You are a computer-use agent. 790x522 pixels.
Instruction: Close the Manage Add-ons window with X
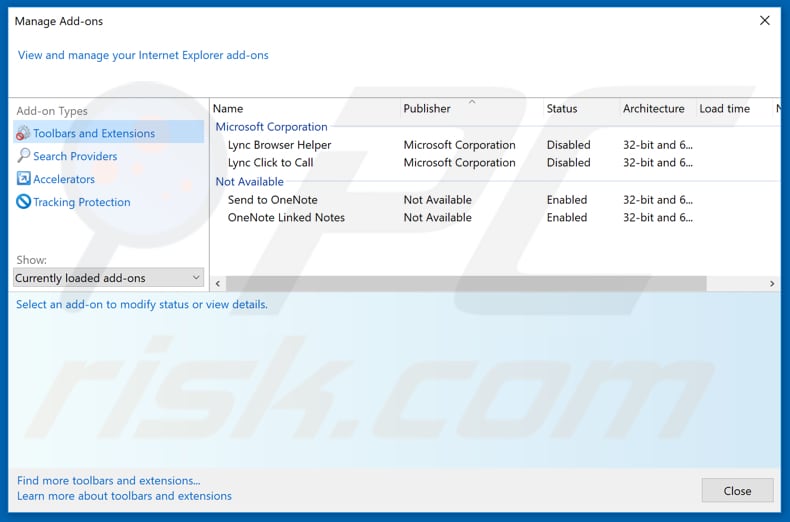point(765,21)
